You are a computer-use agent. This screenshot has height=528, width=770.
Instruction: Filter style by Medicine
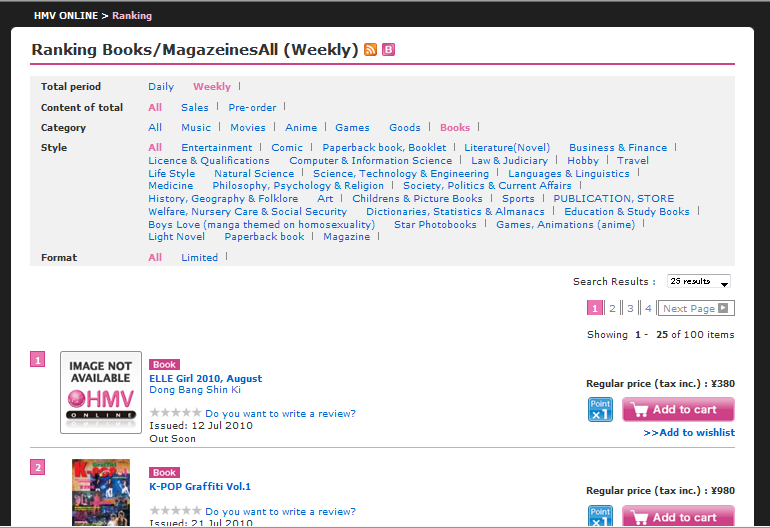170,186
